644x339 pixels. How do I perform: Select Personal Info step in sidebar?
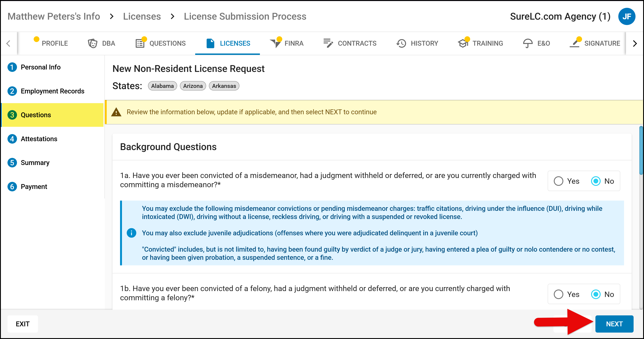(x=53, y=67)
